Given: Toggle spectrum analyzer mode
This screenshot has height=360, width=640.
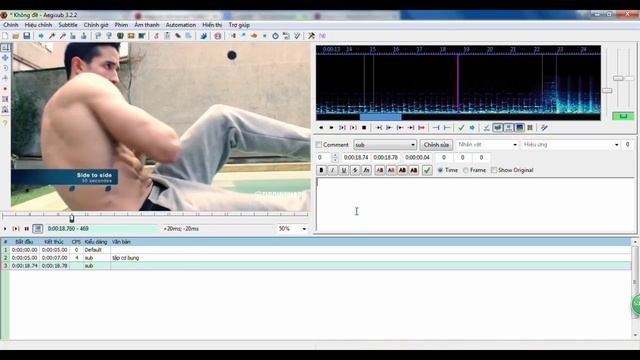Looking at the screenshot, I should coord(519,128).
